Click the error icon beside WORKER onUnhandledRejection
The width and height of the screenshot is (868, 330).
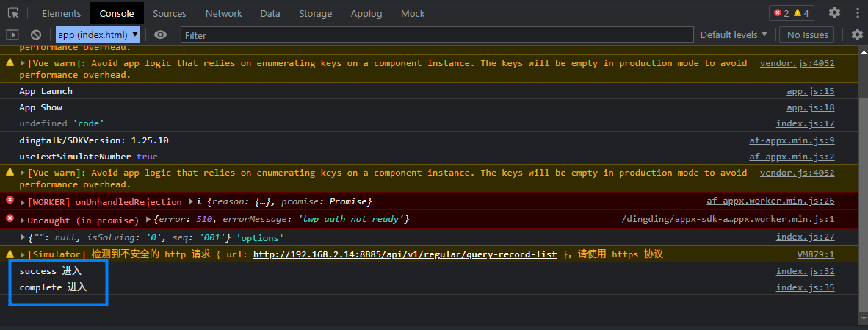pos(10,201)
